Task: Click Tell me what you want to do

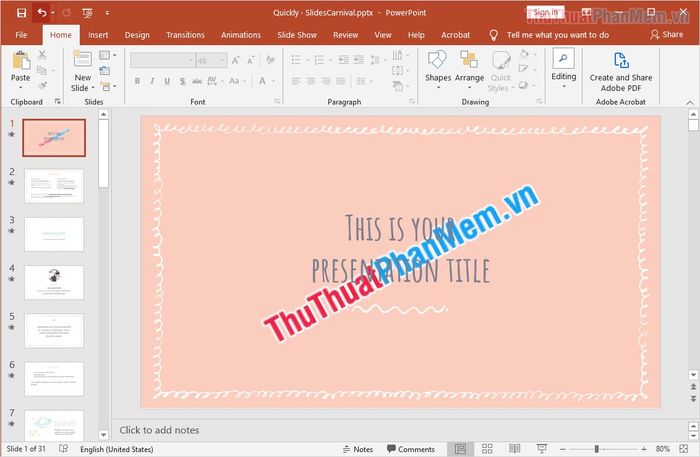Action: point(558,35)
